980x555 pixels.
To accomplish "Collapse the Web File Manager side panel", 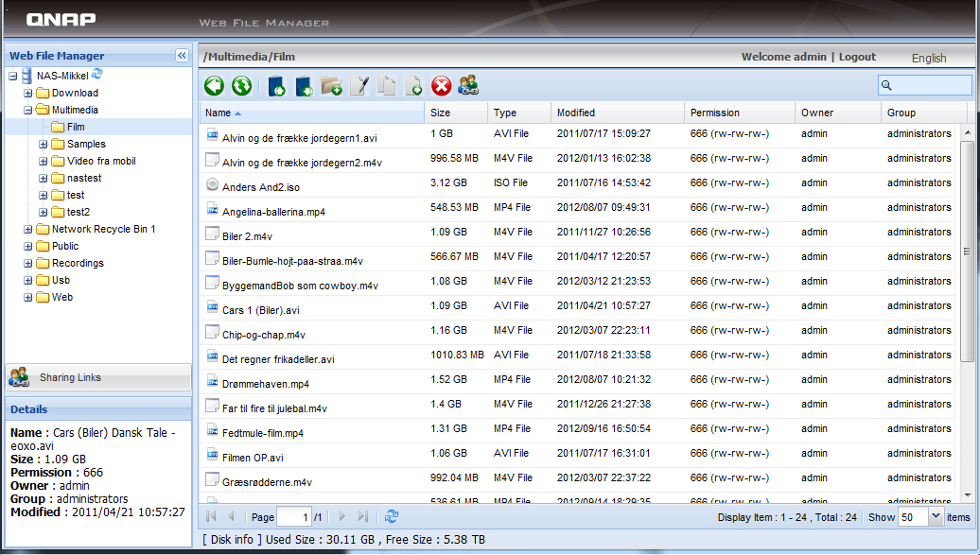I will click(182, 56).
